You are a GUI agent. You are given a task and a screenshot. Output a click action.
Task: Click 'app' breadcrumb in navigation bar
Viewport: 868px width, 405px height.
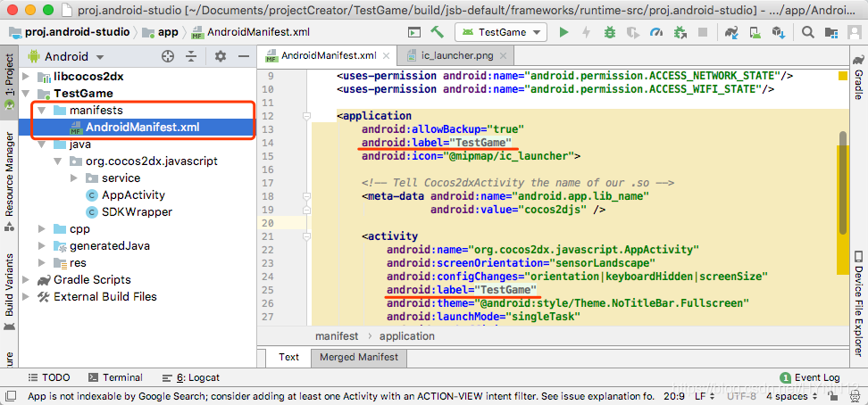[x=161, y=32]
